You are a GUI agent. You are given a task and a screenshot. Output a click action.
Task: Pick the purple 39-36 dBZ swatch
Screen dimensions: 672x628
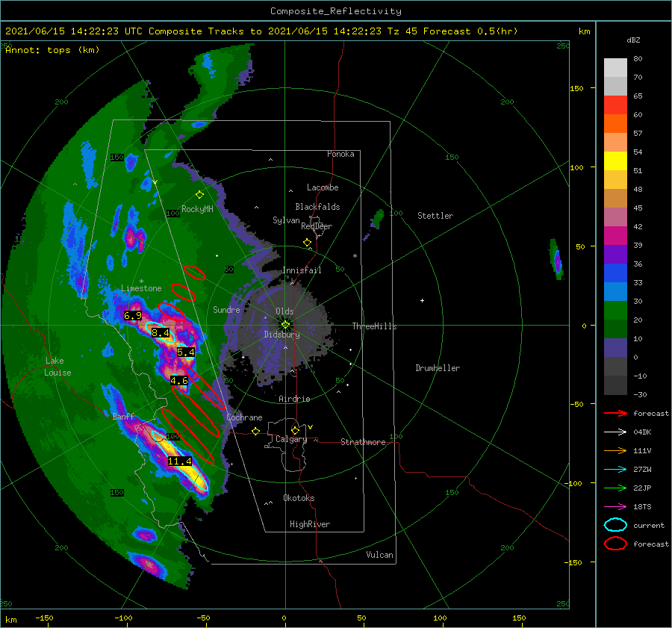615,255
